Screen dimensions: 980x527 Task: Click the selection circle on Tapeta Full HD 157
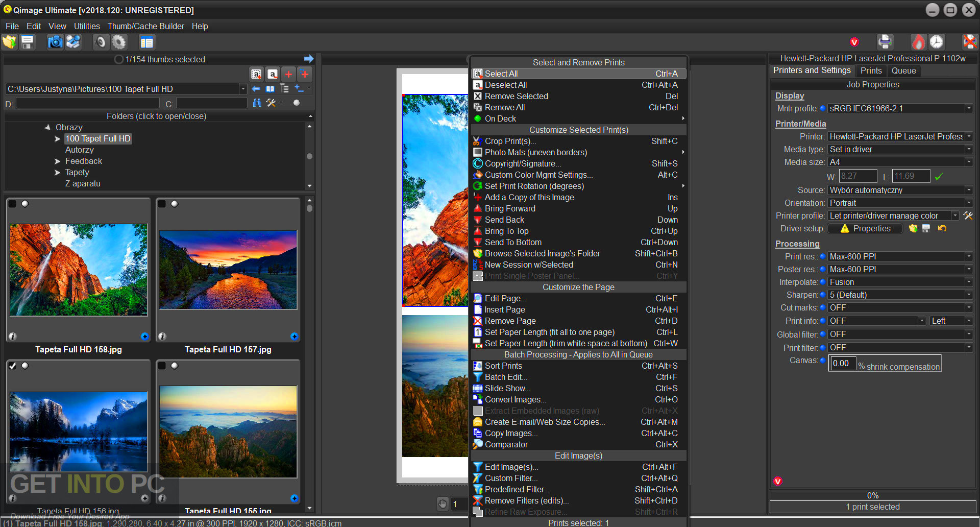[175, 203]
